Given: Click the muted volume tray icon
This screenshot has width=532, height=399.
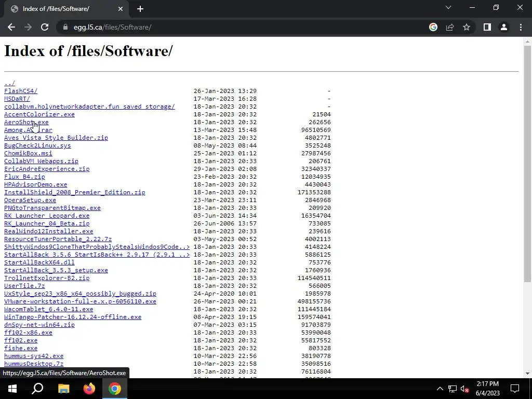Looking at the screenshot, I should pos(464,389).
